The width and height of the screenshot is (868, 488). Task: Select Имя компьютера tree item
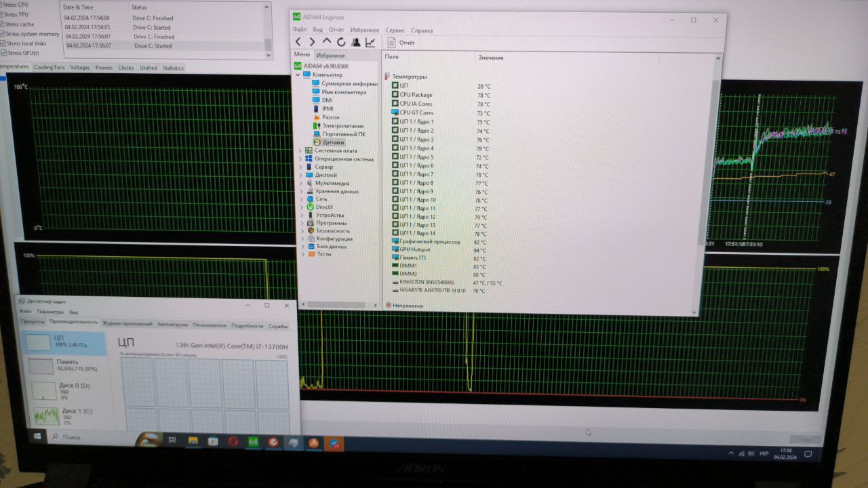[339, 92]
